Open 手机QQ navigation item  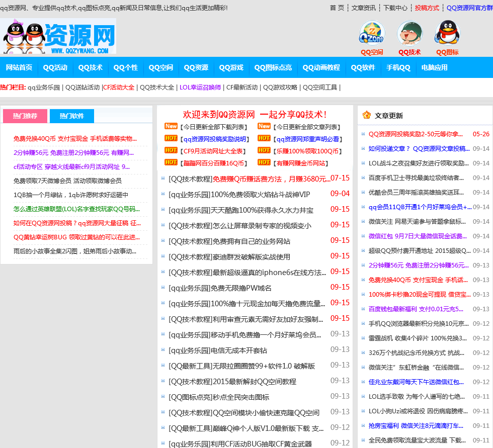pos(398,67)
